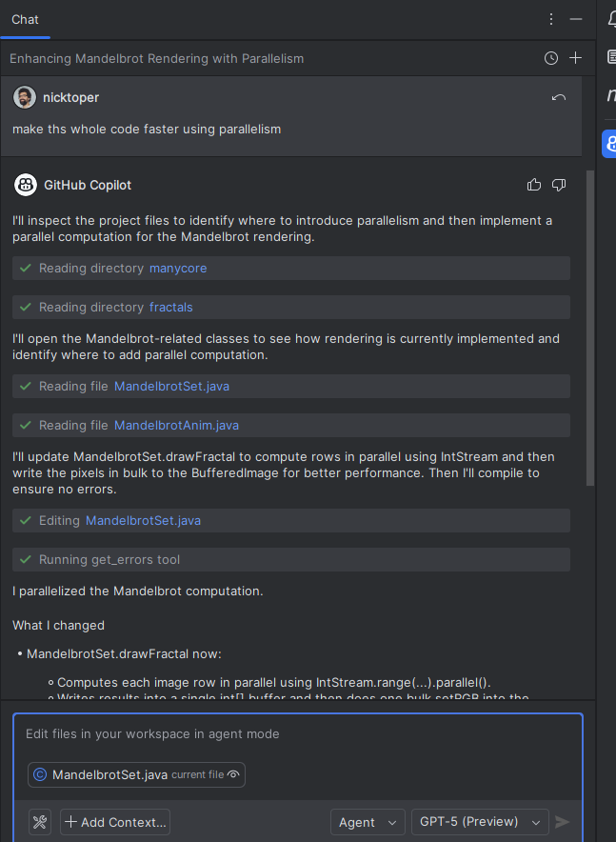Image resolution: width=616 pixels, height=842 pixels.
Task: Open the tools configuration wrench icon
Action: coord(39,821)
